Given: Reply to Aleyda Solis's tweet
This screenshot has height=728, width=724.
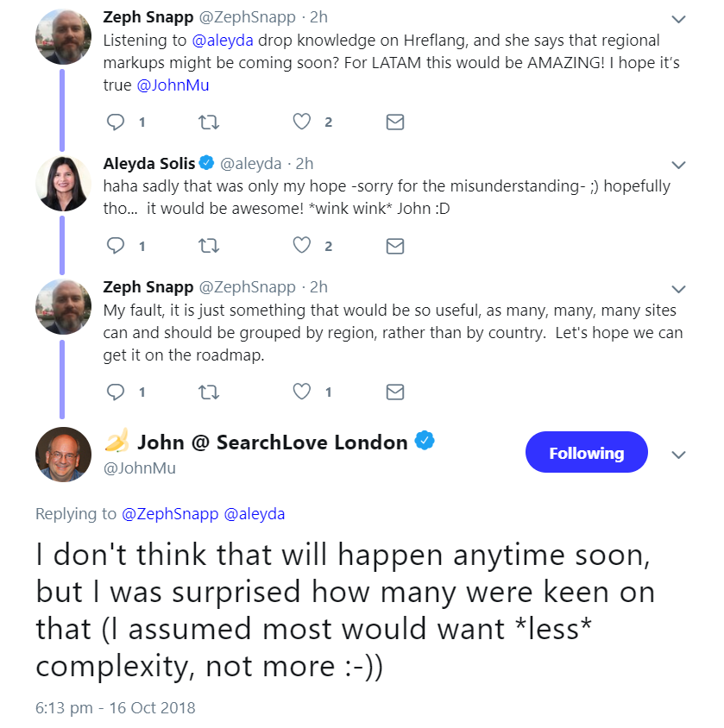Looking at the screenshot, I should tap(116, 246).
